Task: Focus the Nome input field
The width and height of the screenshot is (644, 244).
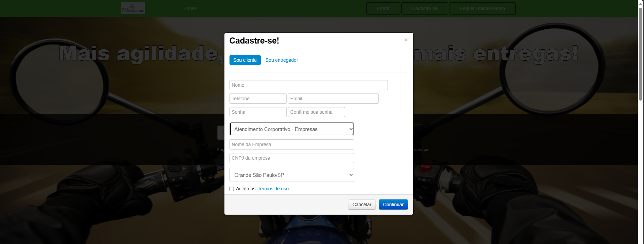Action: click(x=309, y=85)
